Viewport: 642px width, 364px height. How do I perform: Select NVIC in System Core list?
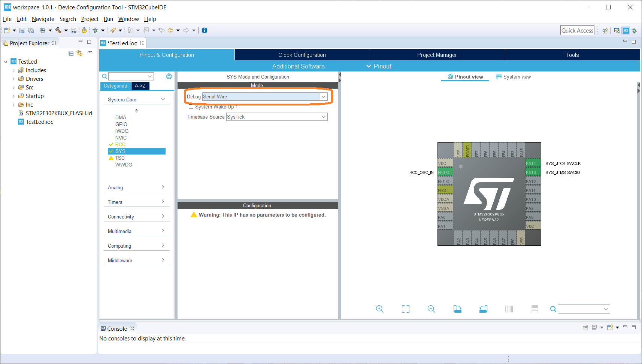[x=121, y=138]
